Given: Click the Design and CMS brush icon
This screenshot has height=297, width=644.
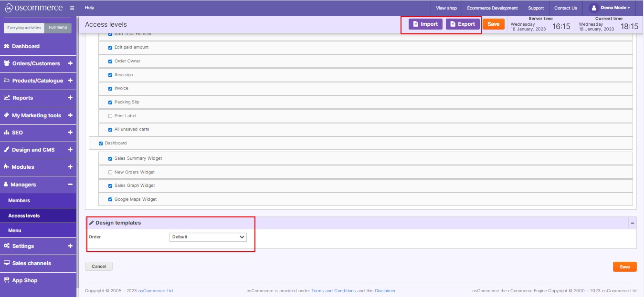Looking at the screenshot, I should pyautogui.click(x=7, y=150).
